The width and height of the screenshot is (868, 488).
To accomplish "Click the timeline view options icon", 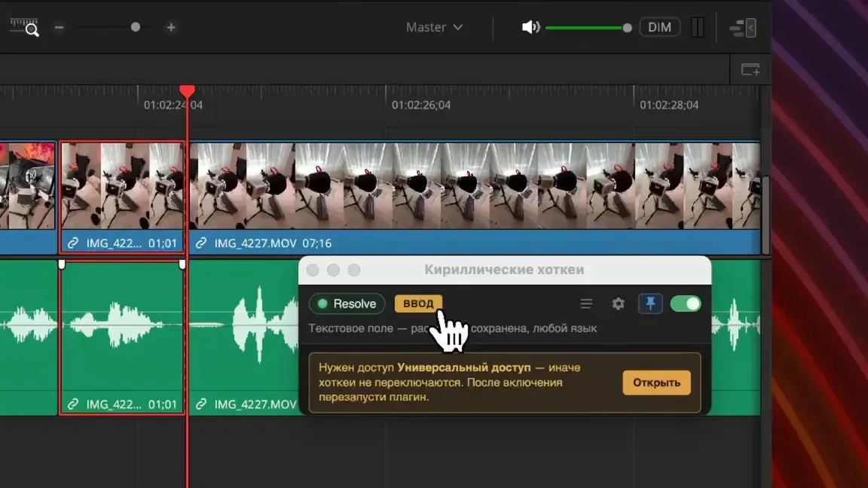I will click(750, 70).
